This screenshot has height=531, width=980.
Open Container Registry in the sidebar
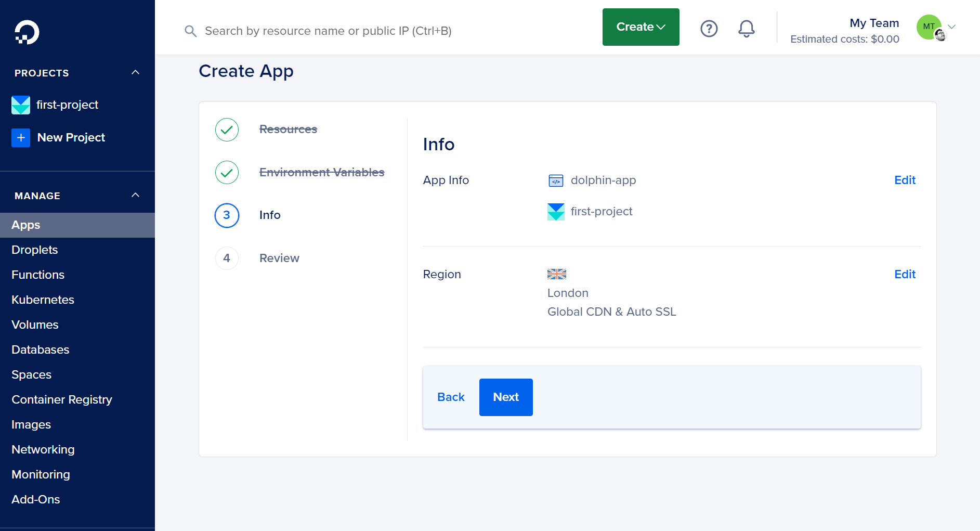(x=77, y=400)
